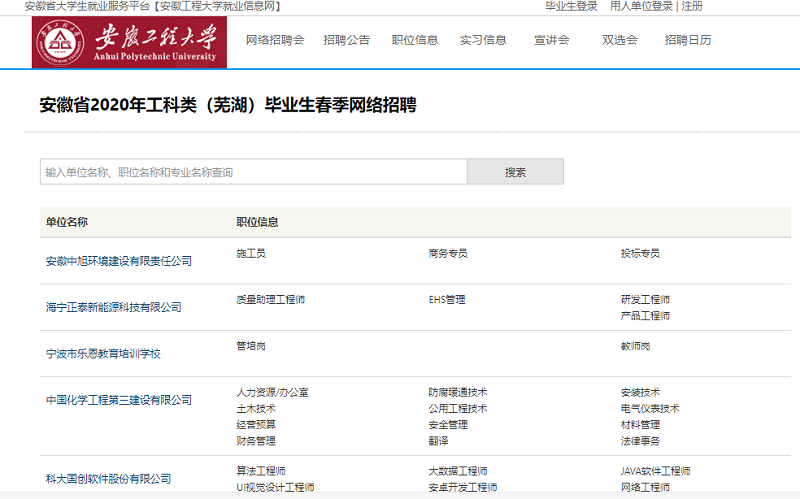The height and width of the screenshot is (499, 800).
Task: Open 科大国创软件股份有限公司 link
Action: (108, 479)
